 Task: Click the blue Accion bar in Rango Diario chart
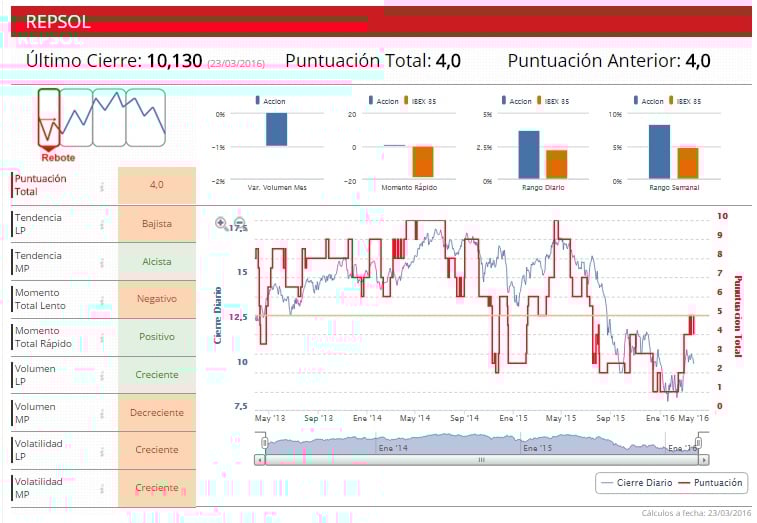(529, 155)
